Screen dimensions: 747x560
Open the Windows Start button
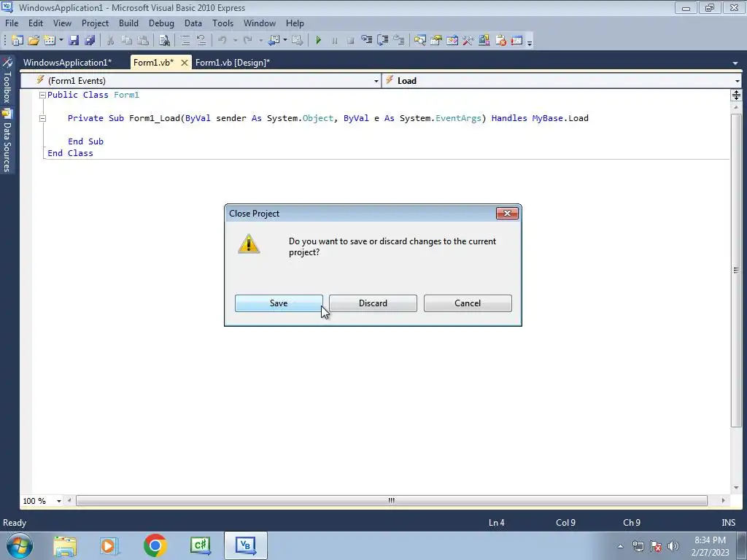point(20,545)
